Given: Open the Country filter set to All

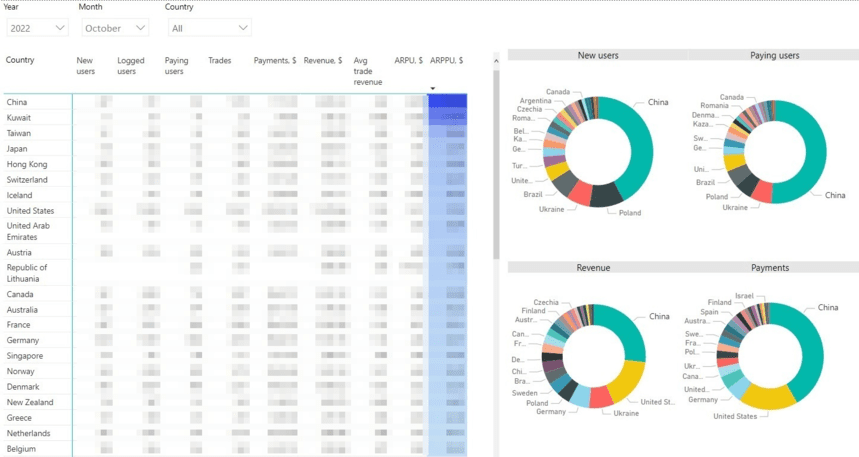Looking at the screenshot, I should [x=209, y=28].
